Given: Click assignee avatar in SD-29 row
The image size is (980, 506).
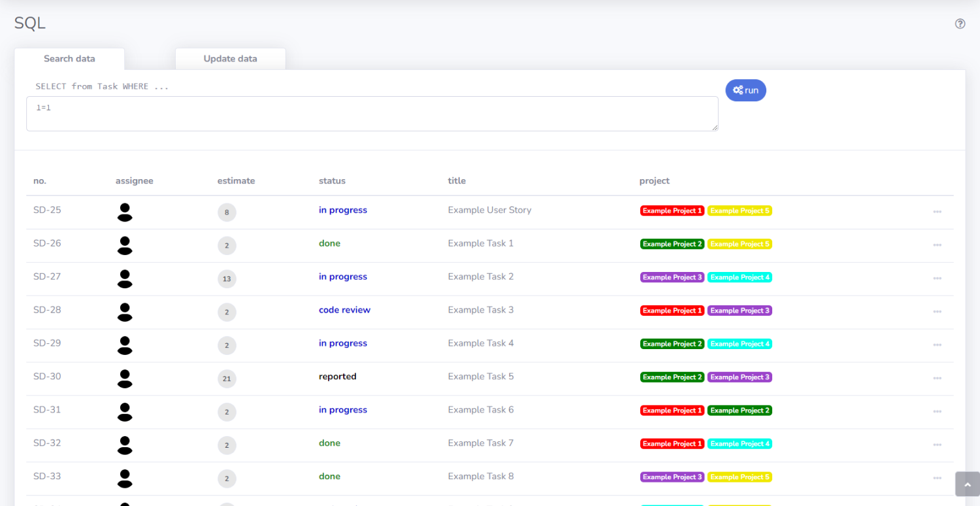Looking at the screenshot, I should (125, 346).
